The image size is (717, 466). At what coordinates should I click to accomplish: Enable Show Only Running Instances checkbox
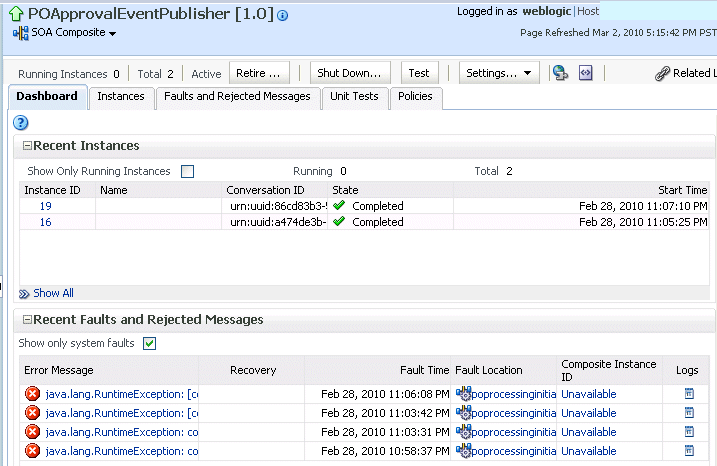pyautogui.click(x=187, y=171)
